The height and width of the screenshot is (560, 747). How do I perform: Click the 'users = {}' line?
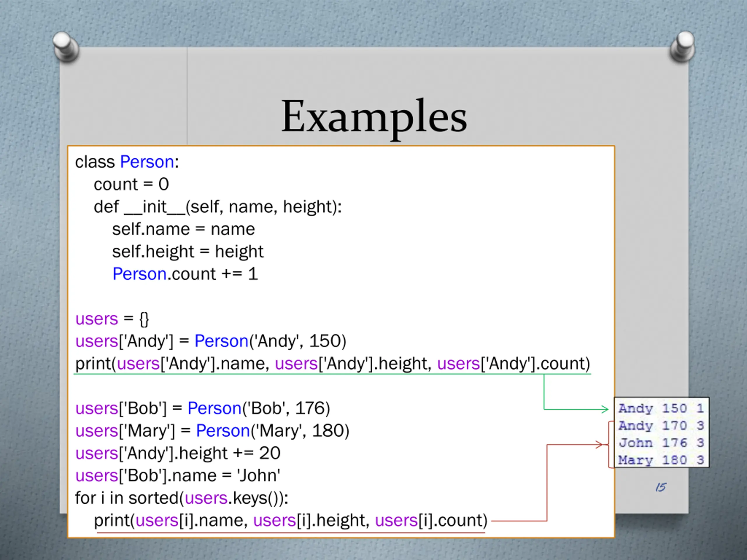[112, 319]
